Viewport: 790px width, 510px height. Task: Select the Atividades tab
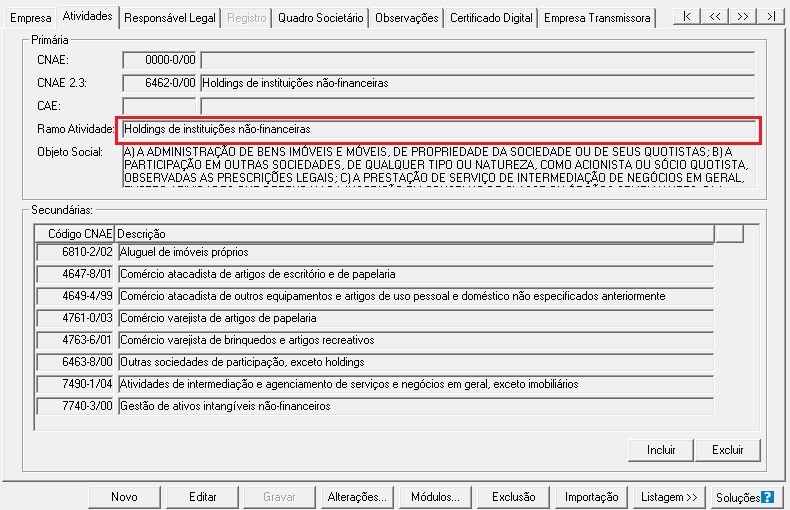point(87,16)
